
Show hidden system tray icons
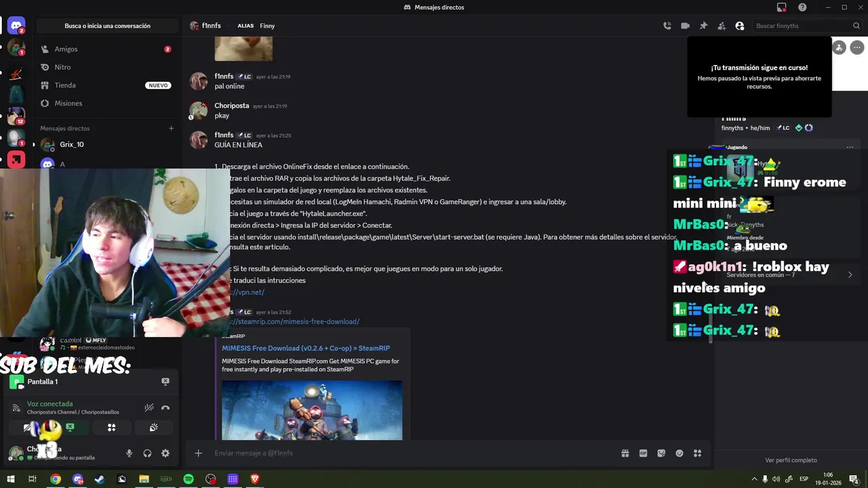tap(754, 479)
